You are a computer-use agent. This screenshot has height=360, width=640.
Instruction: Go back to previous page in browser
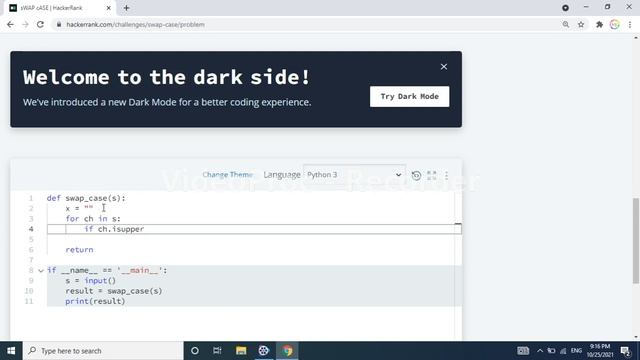click(x=10, y=24)
